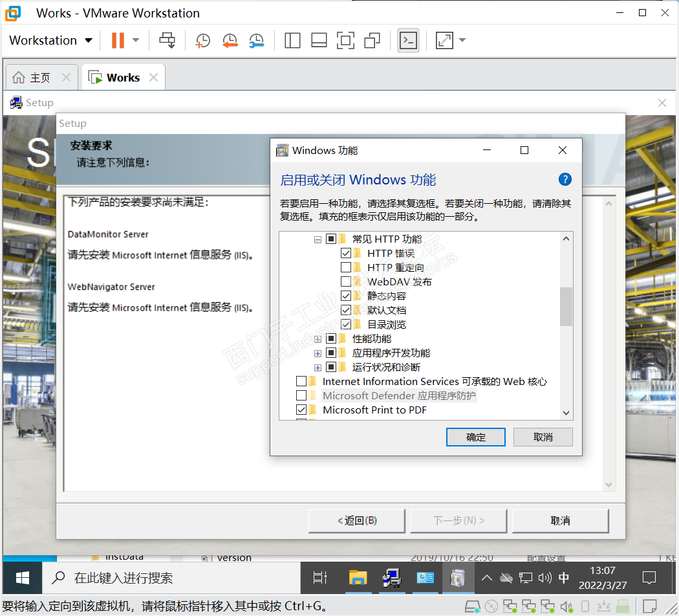Image resolution: width=679 pixels, height=616 pixels.
Task: Click the Chinese IME indicator 中
Action: pos(564,578)
